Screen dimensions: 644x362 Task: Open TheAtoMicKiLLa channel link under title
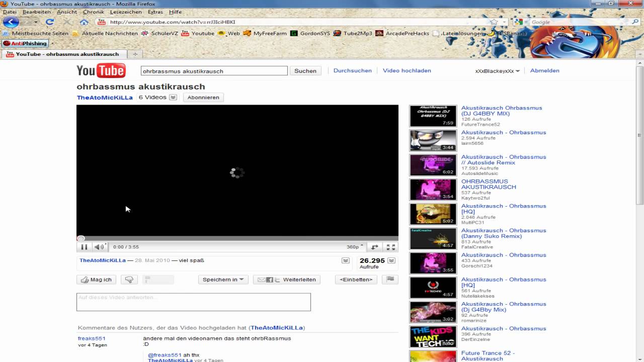[105, 98]
